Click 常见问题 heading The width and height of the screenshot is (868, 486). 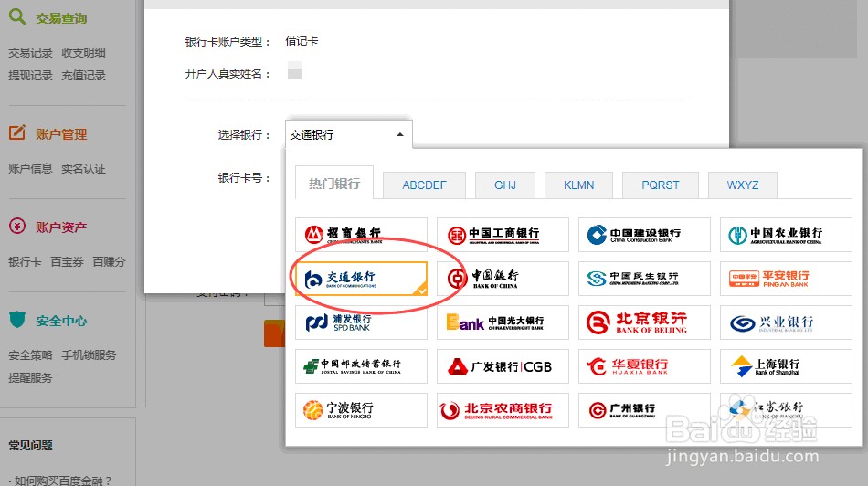[30, 445]
